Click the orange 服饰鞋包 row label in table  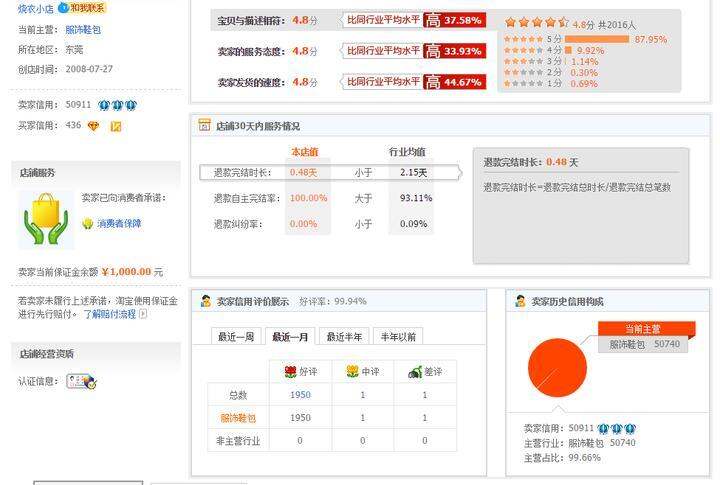point(238,418)
